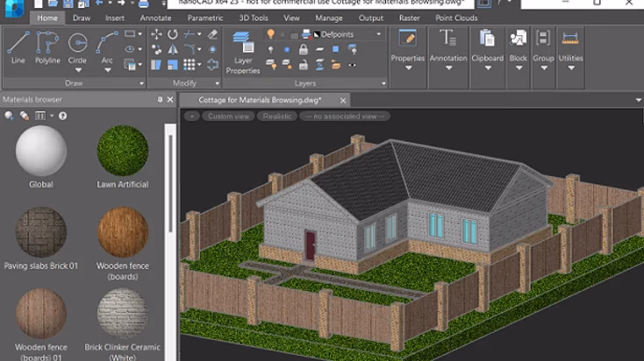This screenshot has width=644, height=361.
Task: Expand the Utilities panel dropdown arrow
Action: click(x=571, y=68)
